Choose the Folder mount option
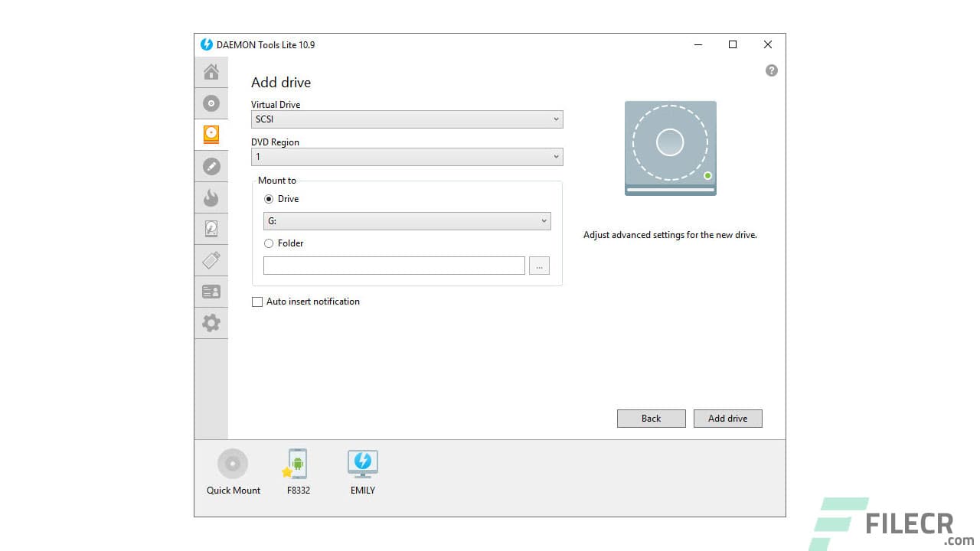 click(269, 243)
